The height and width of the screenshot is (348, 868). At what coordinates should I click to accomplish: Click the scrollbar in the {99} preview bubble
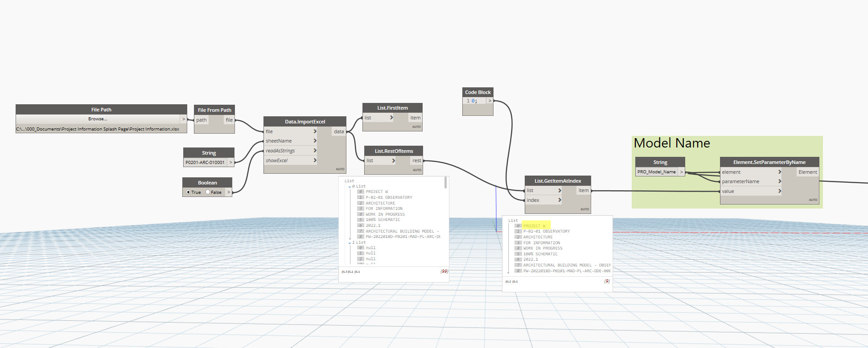tap(445, 183)
